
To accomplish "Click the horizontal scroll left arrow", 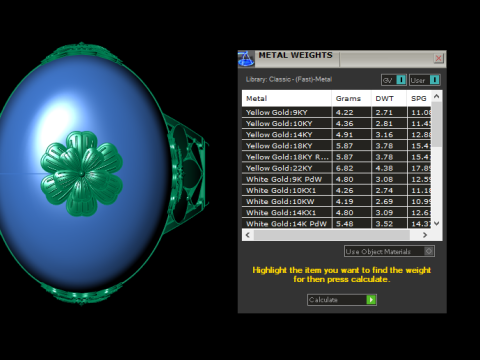I will [x=248, y=235].
